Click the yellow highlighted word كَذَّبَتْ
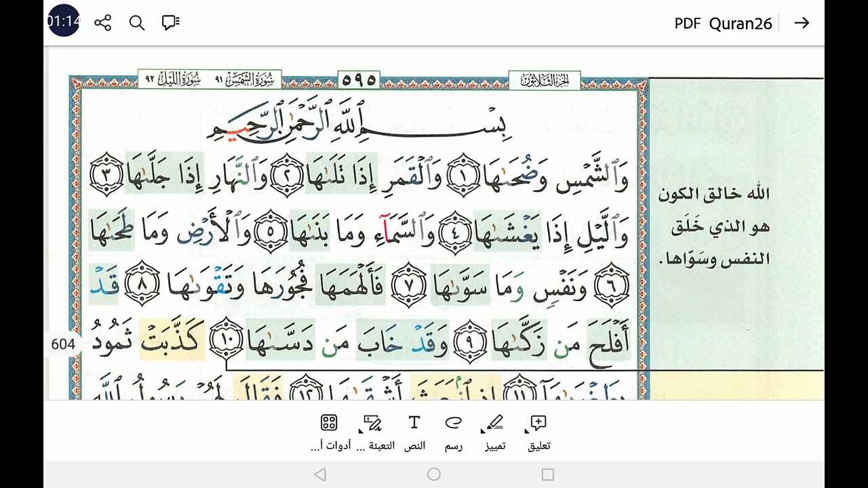Image resolution: width=868 pixels, height=488 pixels. point(171,338)
